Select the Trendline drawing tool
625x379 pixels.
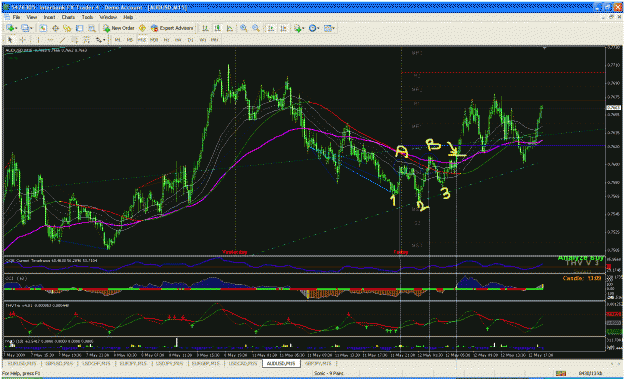point(63,40)
